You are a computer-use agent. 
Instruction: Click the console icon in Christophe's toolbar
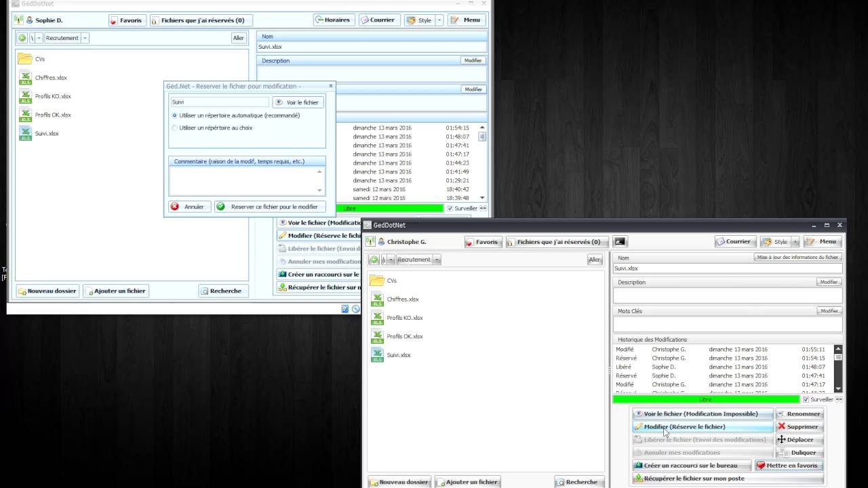[x=620, y=241]
